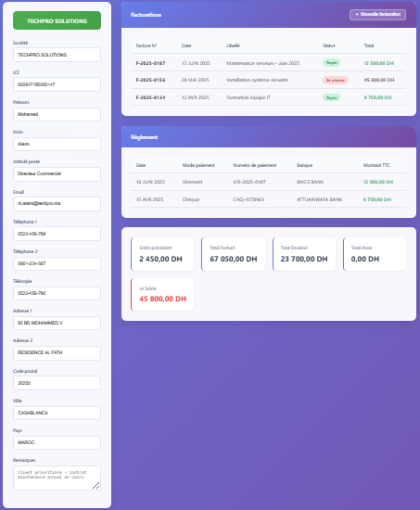Click the Email input field
The image size is (420, 510).
coord(57,204)
